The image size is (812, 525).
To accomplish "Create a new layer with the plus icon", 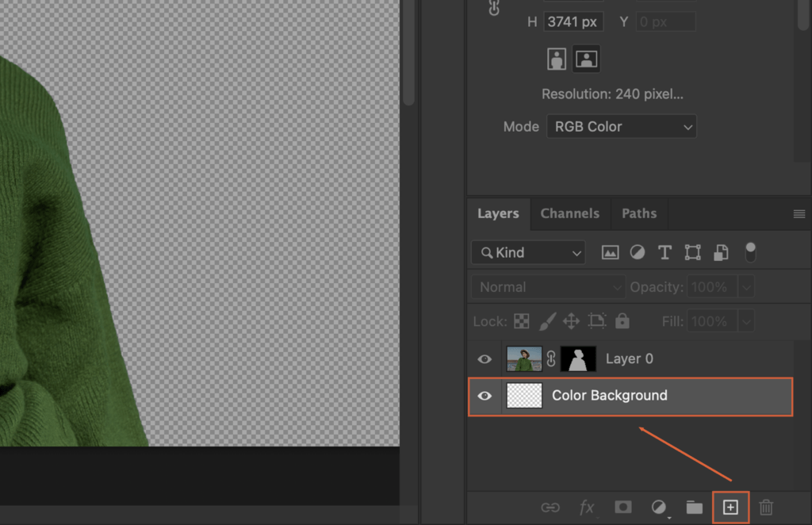I will point(730,507).
